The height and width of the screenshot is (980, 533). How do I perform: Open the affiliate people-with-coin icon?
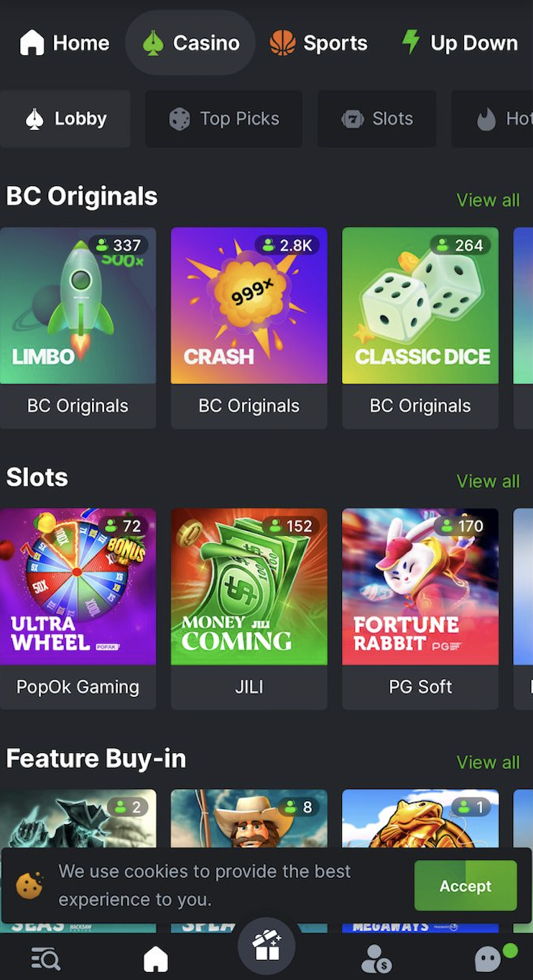[376, 958]
